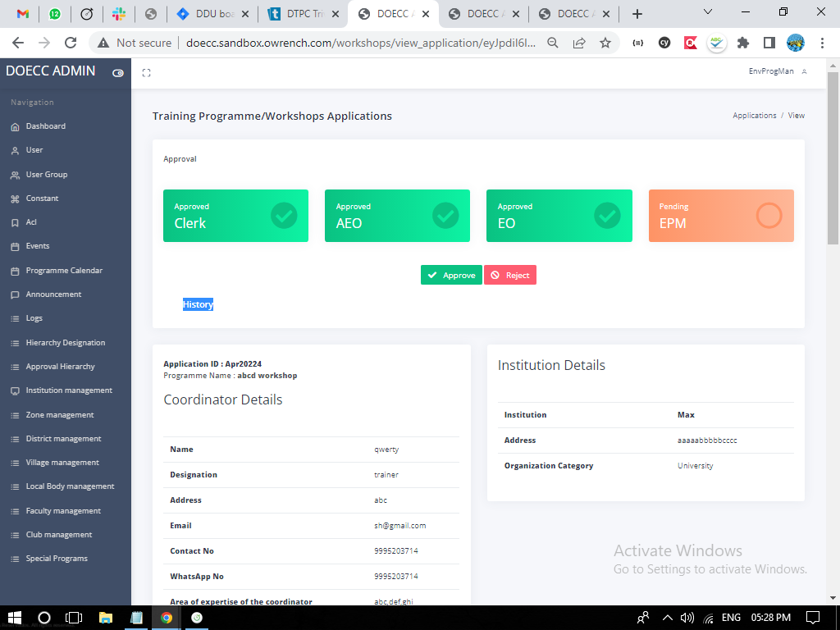Open File Explorer from the taskbar

click(x=105, y=618)
